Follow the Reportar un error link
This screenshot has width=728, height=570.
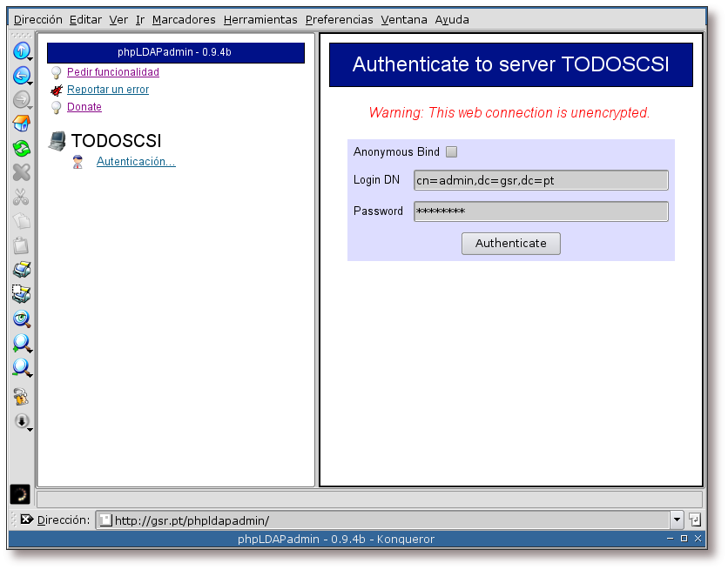click(108, 90)
